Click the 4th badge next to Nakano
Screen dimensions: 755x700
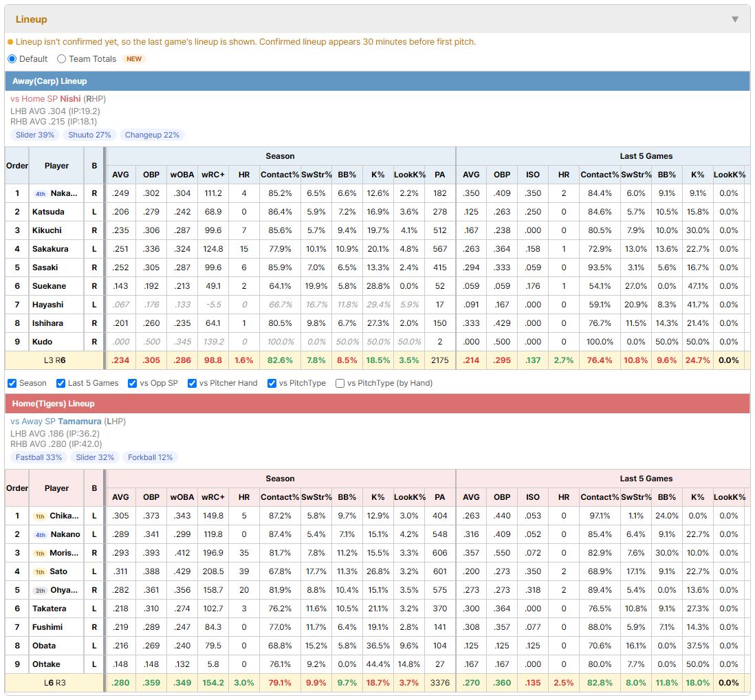41,535
